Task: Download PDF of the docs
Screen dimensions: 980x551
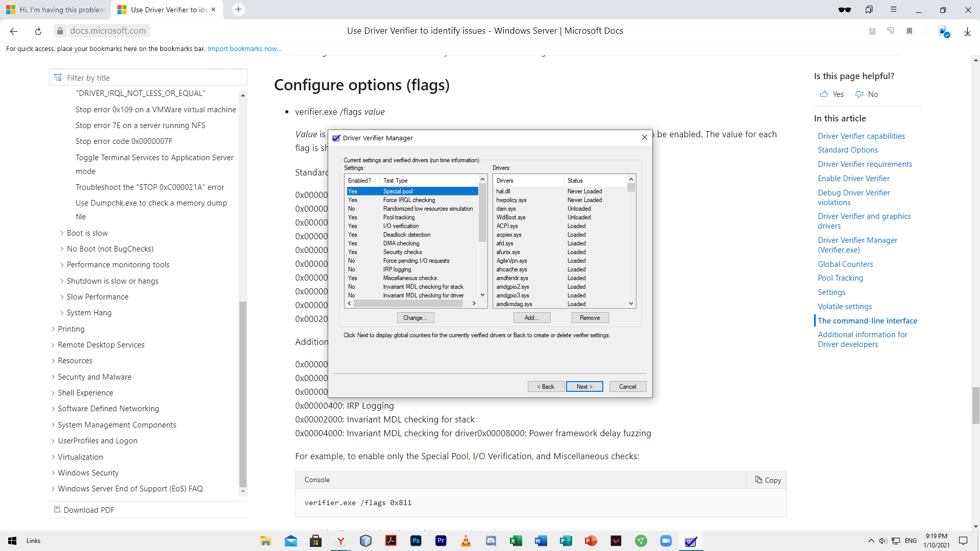Action: (84, 510)
